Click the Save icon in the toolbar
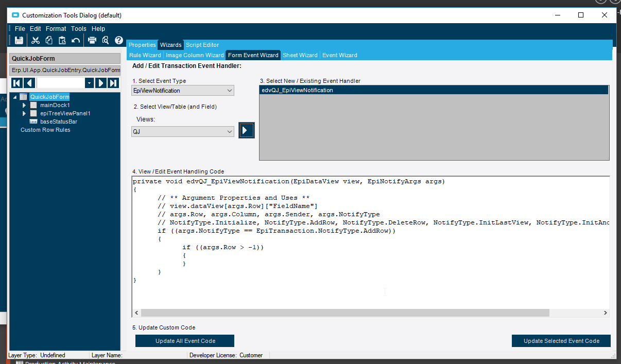This screenshot has width=621, height=364. coord(19,40)
